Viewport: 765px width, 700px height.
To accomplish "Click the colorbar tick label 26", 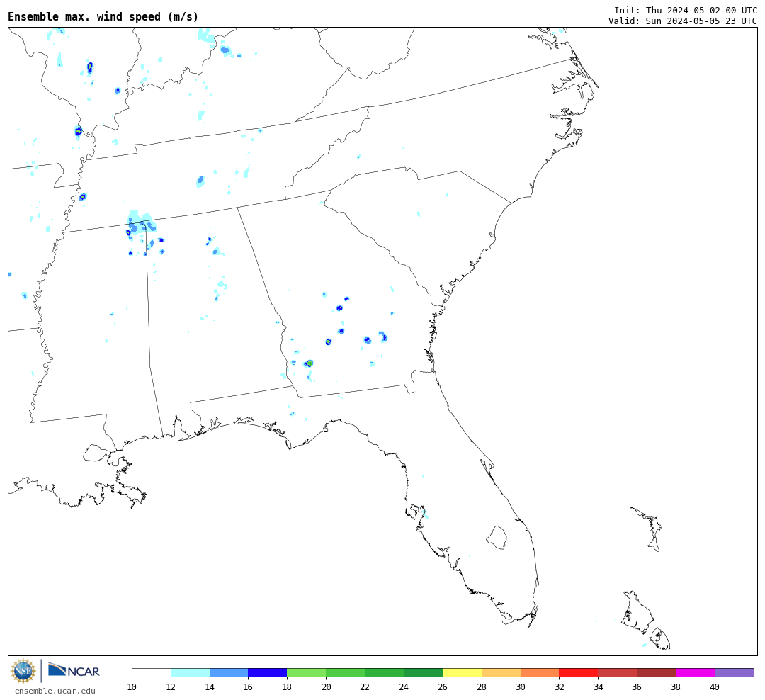I will click(443, 687).
